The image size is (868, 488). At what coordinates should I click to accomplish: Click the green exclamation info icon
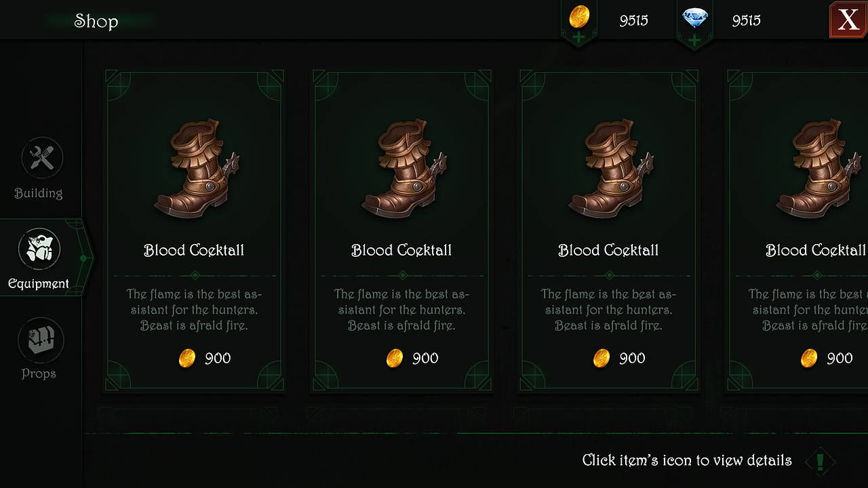821,462
